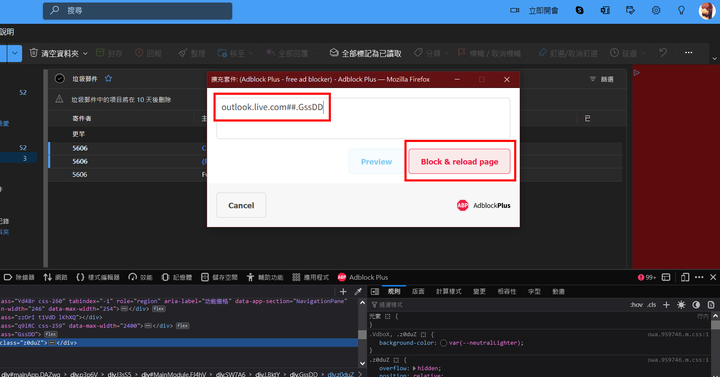The width and height of the screenshot is (720, 377).
Task: Expand the ribbon chevron at right
Action: click(714, 58)
